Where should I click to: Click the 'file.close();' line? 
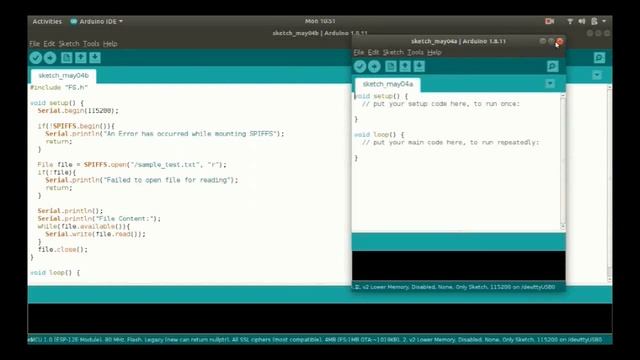(62, 249)
